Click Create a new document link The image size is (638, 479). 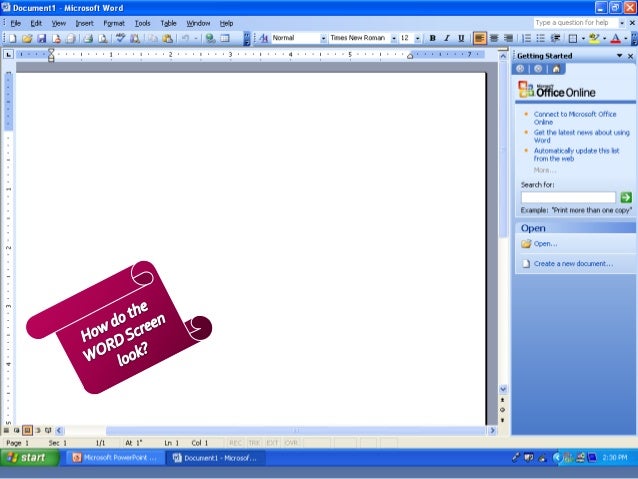click(x=573, y=264)
